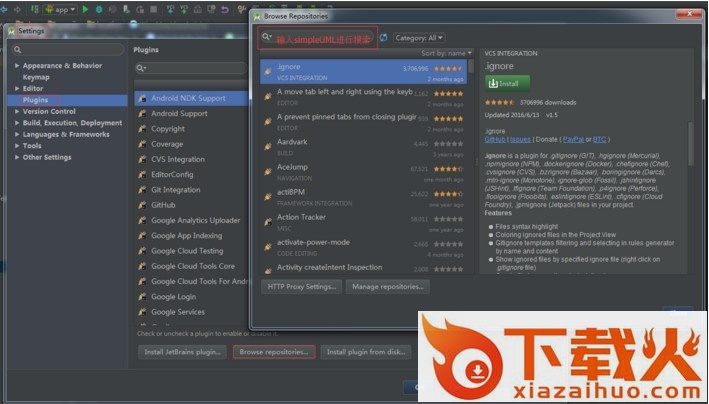Select Google Services plugin row
This screenshot has height=404, width=709.
coord(192,312)
